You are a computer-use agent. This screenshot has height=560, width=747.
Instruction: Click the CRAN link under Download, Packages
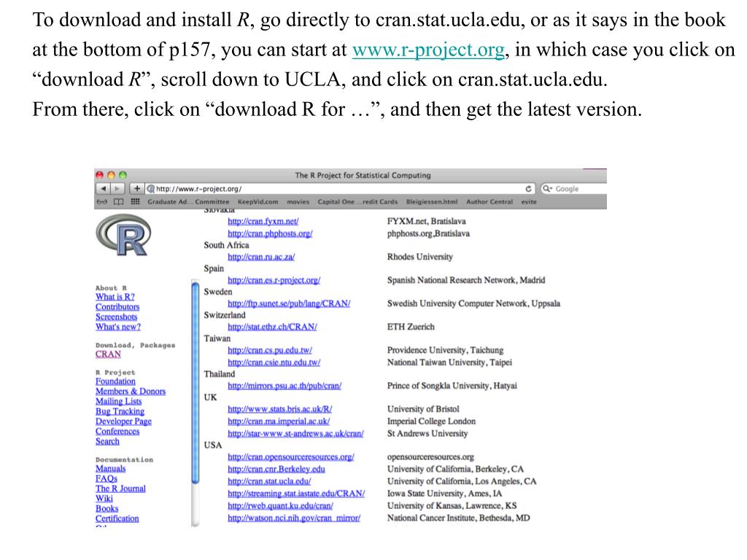(108, 354)
